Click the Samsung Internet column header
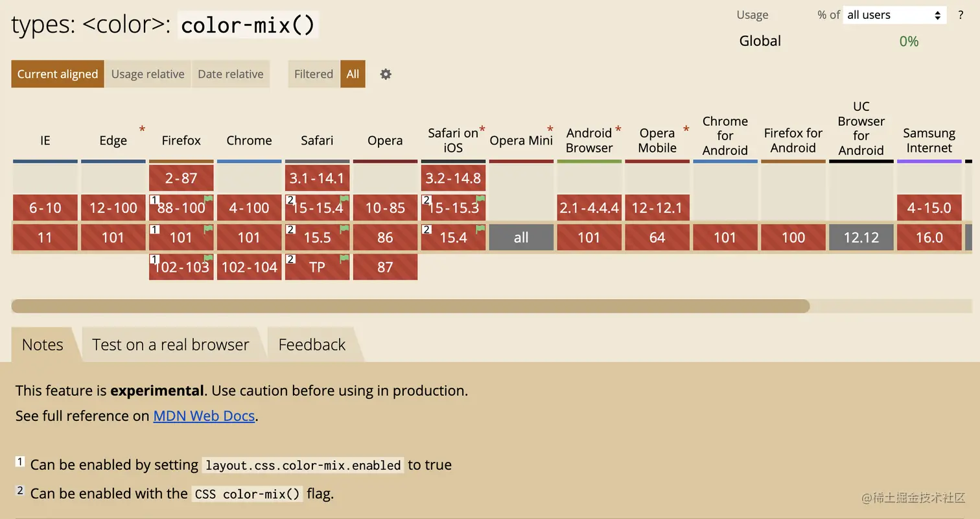Screen dimensions: 980x519 tap(929, 140)
